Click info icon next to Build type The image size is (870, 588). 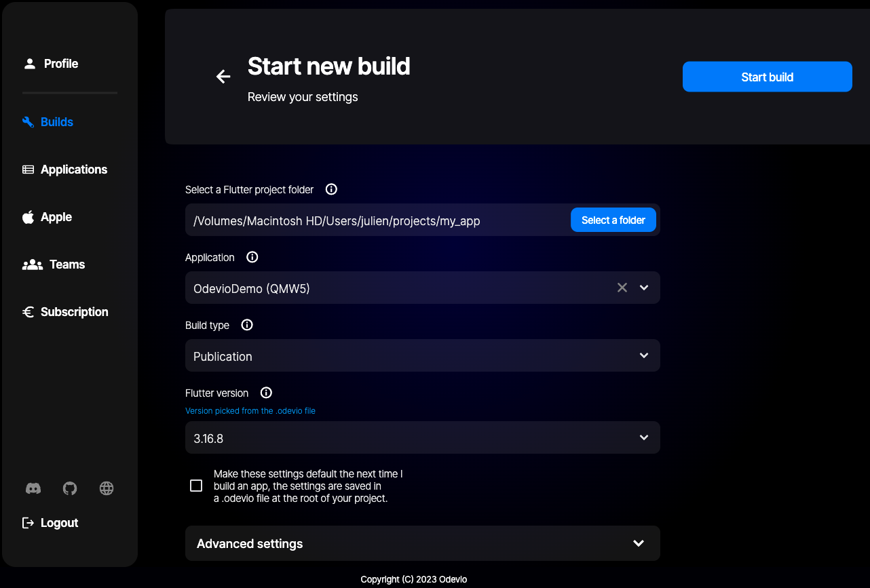[247, 325]
